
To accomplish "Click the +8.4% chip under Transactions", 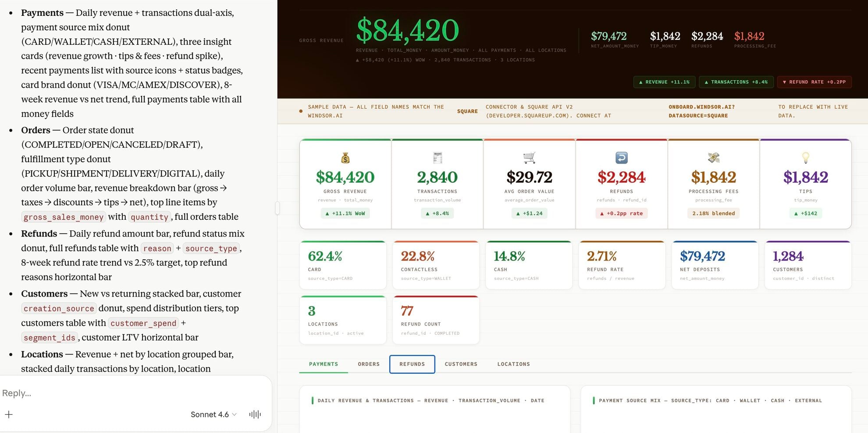I will click(437, 213).
